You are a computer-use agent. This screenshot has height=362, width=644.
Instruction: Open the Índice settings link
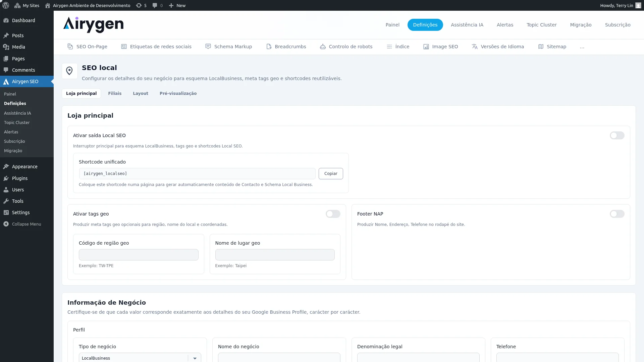click(x=398, y=47)
